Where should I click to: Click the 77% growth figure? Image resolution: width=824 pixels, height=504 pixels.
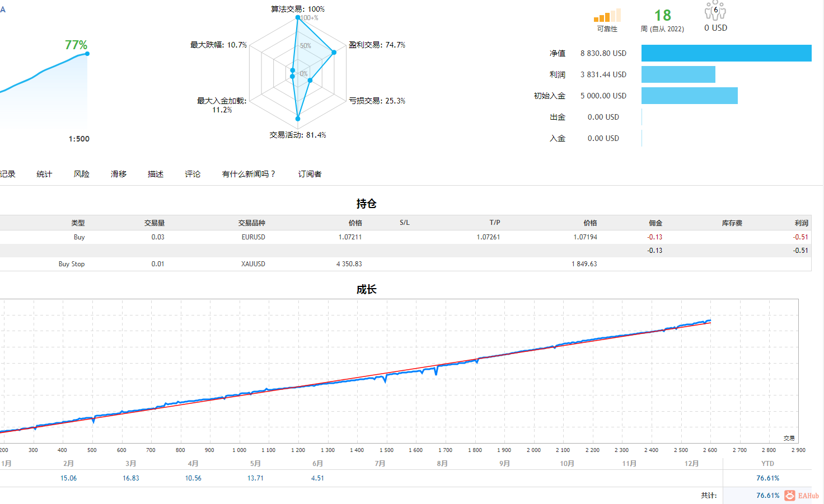click(x=76, y=45)
